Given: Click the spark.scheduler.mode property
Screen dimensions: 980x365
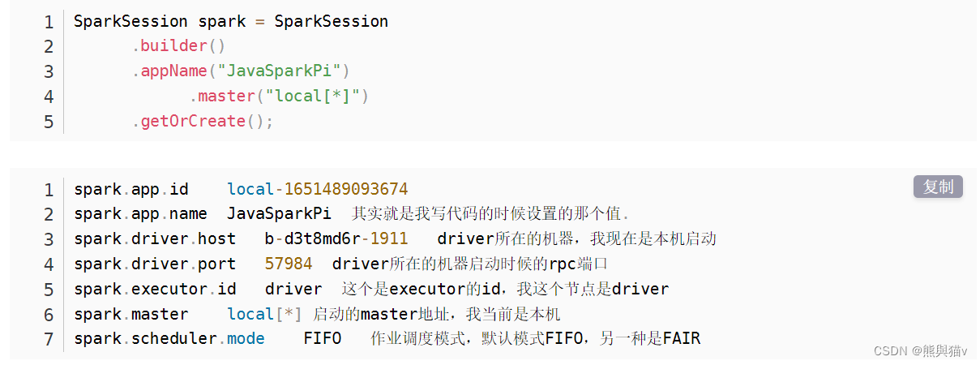Looking at the screenshot, I should point(169,339).
